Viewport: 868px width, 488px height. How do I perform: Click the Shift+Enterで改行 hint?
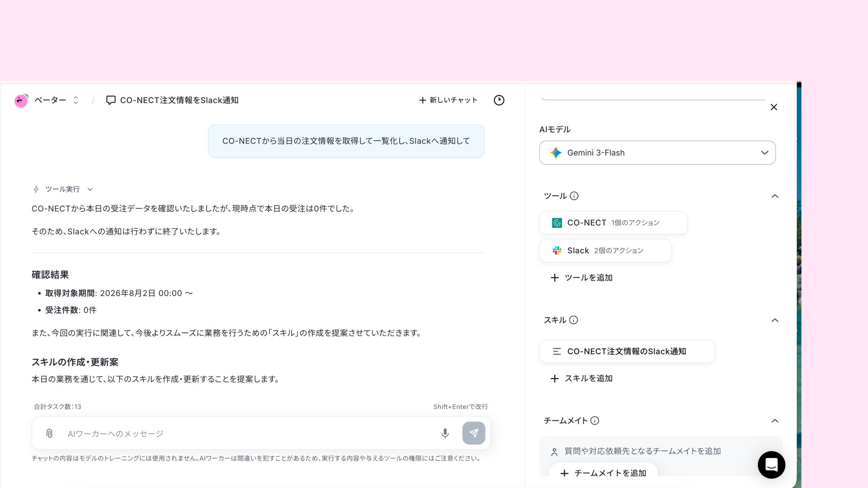460,407
